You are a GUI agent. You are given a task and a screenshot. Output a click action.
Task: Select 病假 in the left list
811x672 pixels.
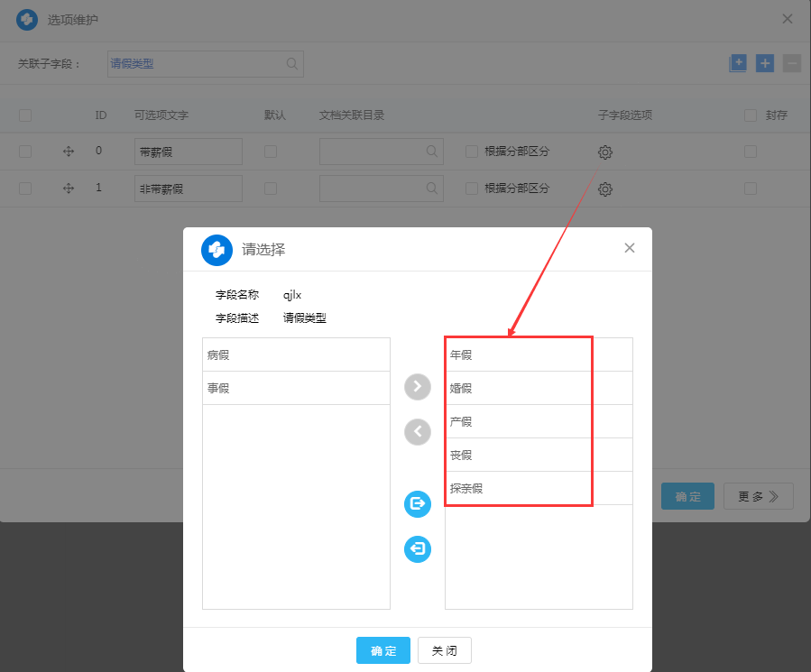click(296, 355)
